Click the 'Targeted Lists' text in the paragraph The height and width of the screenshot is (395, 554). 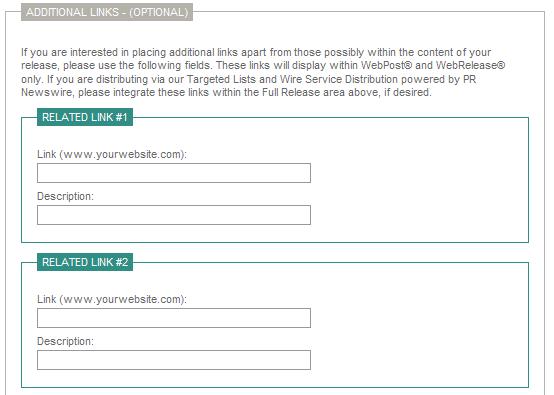(221, 79)
